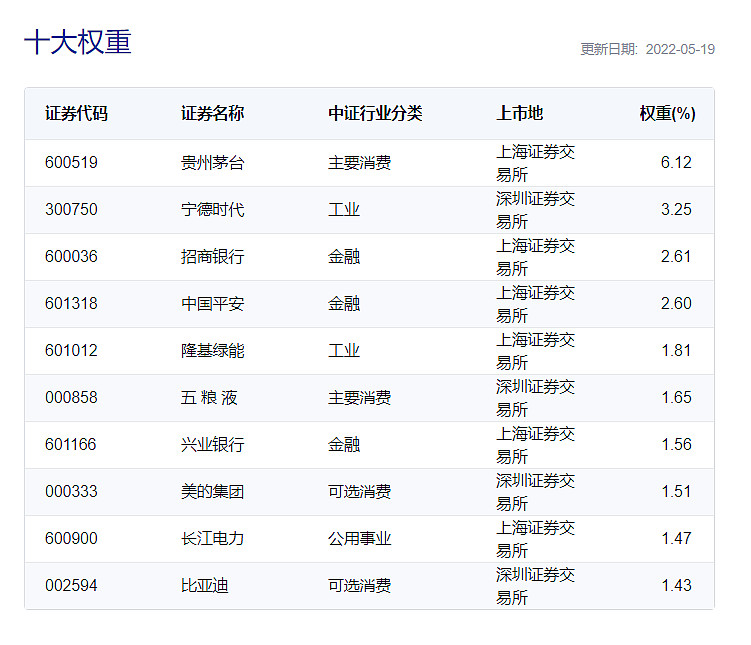This screenshot has height=645, width=751.
Task: Click the weight value 6.12
Action: pos(676,162)
